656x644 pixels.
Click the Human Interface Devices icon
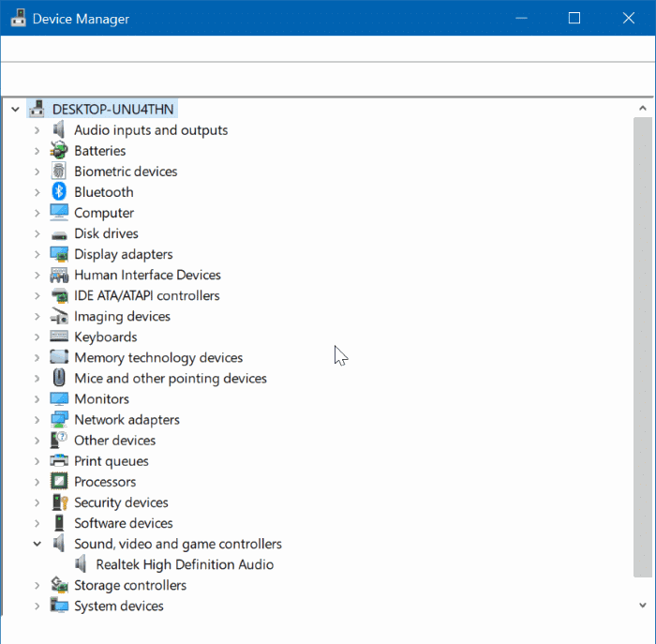[59, 275]
